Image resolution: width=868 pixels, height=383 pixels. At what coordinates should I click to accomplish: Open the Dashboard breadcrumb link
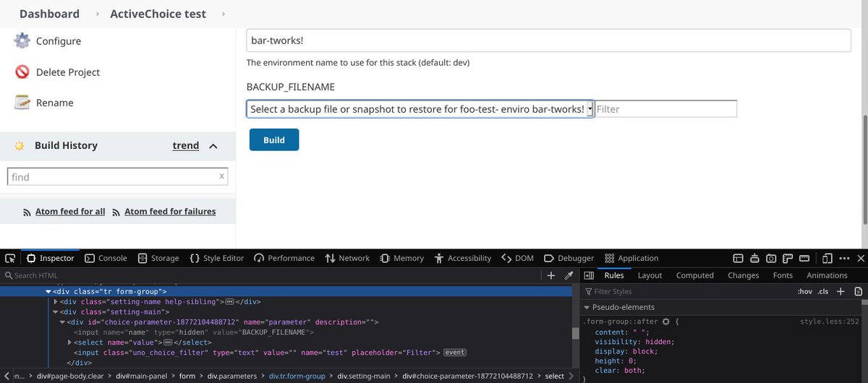(x=49, y=14)
